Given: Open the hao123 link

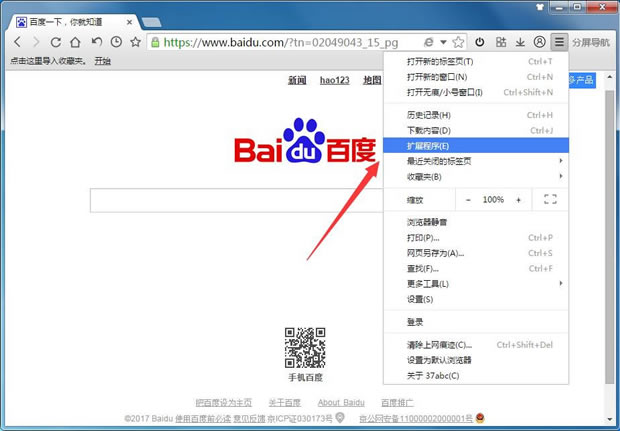Looking at the screenshot, I should coord(334,80).
